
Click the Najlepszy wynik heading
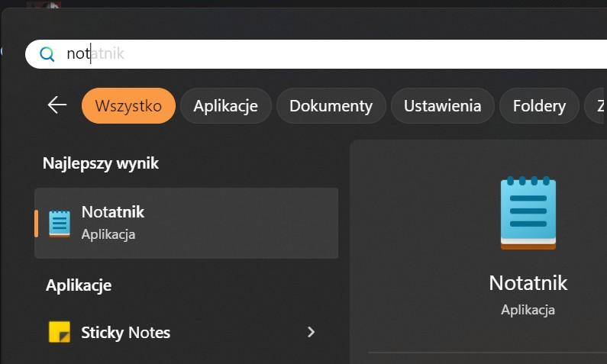click(x=101, y=163)
